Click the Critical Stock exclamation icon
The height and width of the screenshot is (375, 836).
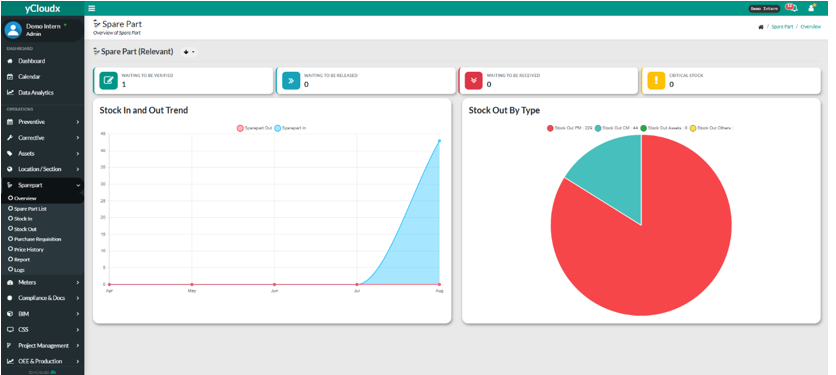(x=656, y=81)
